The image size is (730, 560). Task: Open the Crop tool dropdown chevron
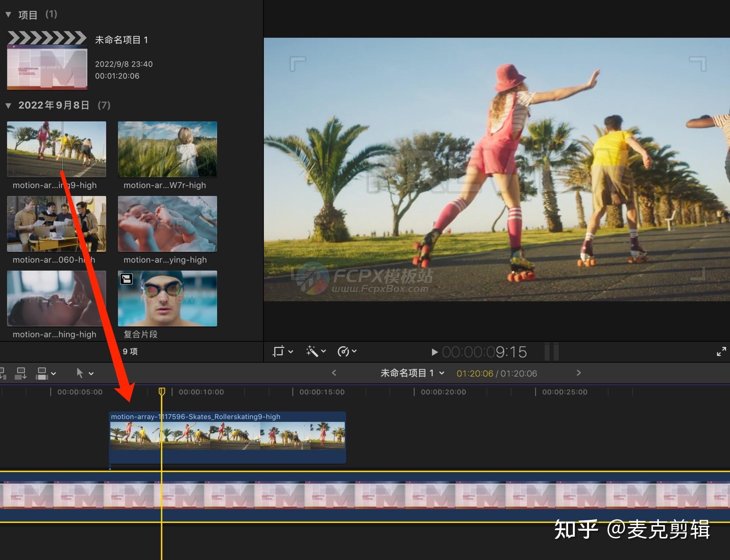click(290, 351)
